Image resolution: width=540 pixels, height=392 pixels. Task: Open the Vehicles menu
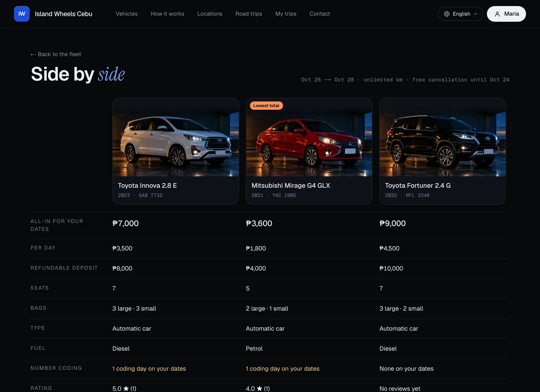[127, 14]
